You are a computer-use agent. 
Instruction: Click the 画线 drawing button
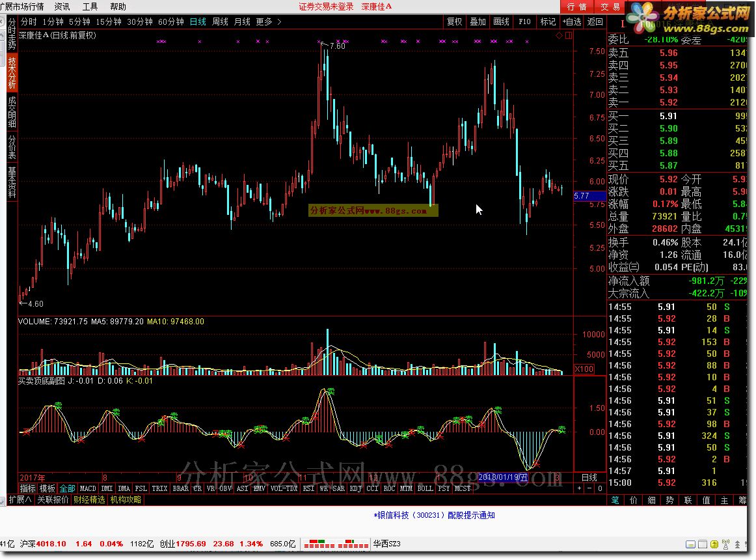coord(502,21)
